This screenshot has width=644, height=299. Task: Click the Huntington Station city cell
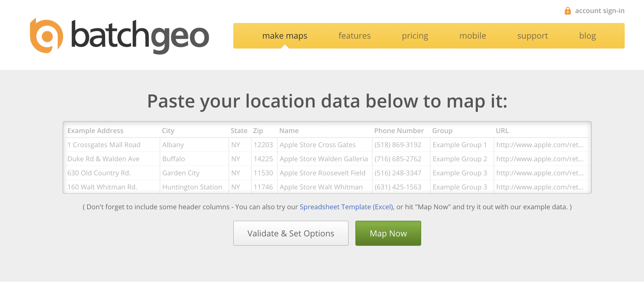pos(192,187)
